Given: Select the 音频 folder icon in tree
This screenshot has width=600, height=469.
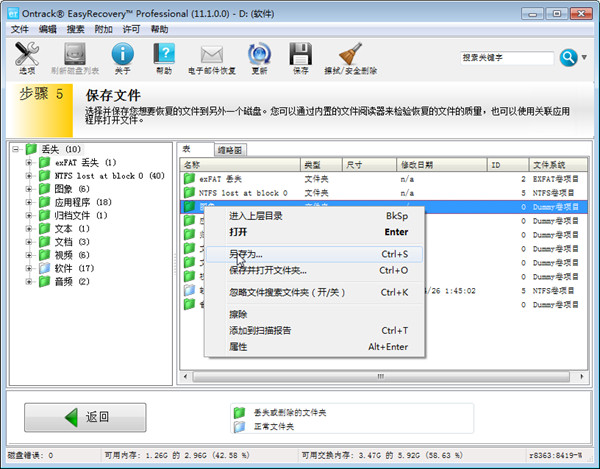Looking at the screenshot, I should tap(44, 282).
